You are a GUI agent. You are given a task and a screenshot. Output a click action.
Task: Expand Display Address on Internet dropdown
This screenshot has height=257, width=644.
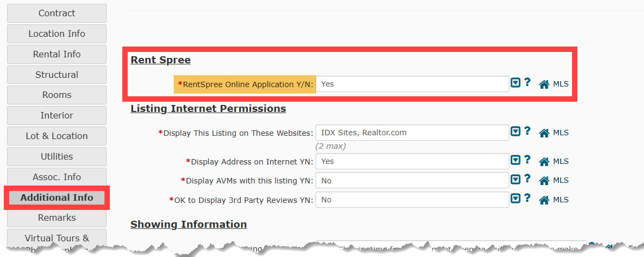point(515,161)
